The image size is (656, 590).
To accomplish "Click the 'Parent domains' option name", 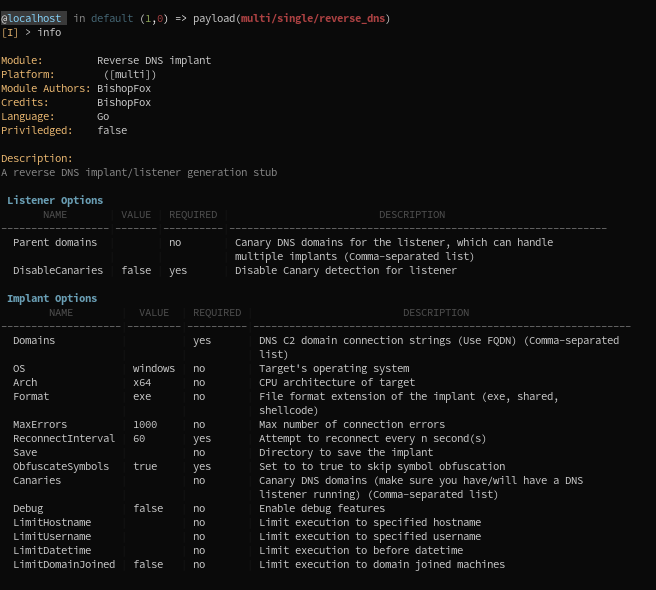I will coord(55,242).
